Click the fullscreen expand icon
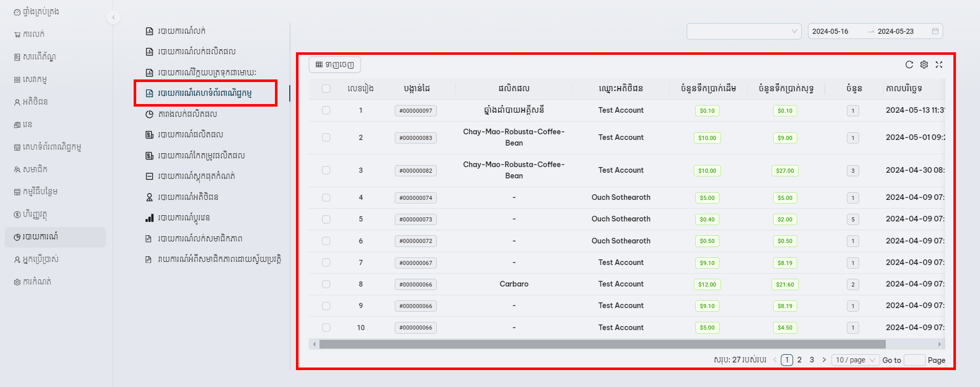Viewport: 980px width, 387px height. 939,65
